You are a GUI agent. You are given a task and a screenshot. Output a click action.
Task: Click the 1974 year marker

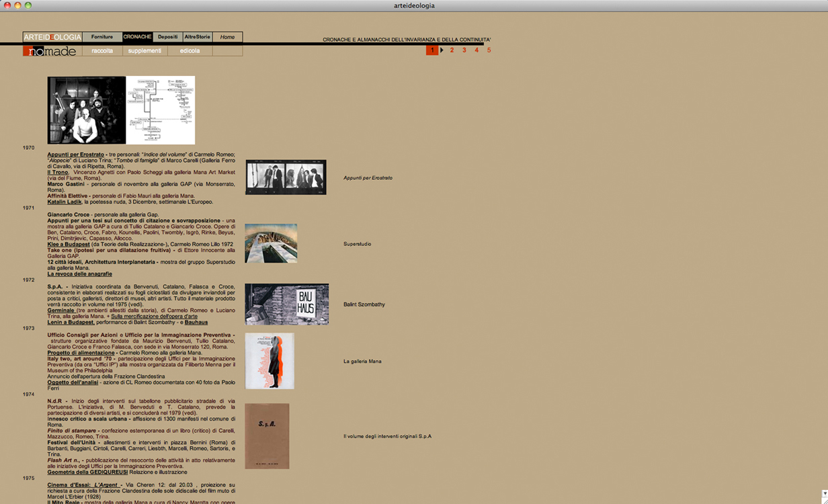point(28,394)
